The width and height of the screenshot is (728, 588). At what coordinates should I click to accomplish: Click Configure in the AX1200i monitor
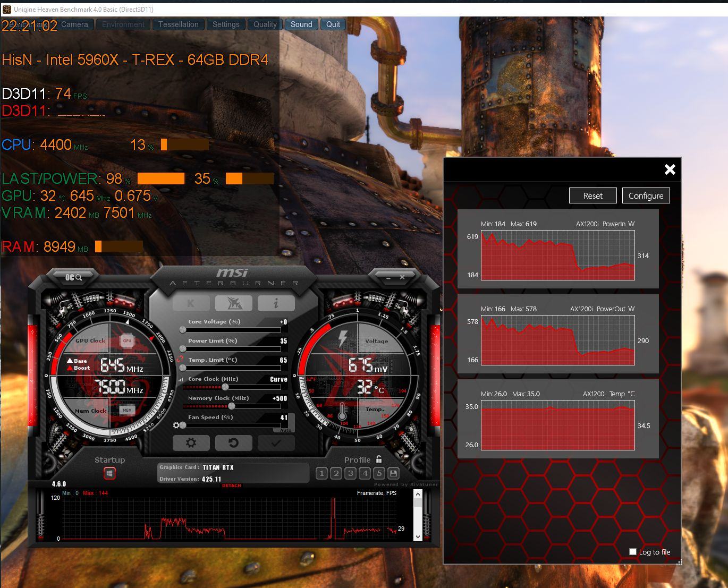pyautogui.click(x=646, y=195)
